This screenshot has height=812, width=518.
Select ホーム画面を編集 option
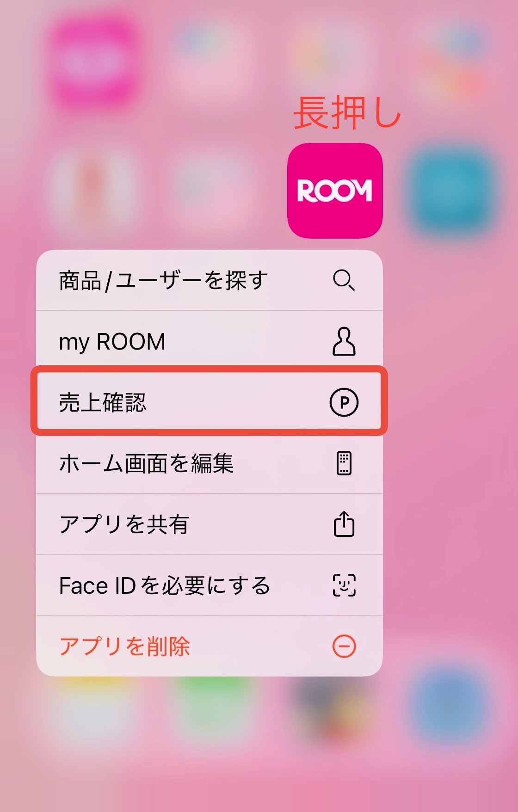(210, 463)
